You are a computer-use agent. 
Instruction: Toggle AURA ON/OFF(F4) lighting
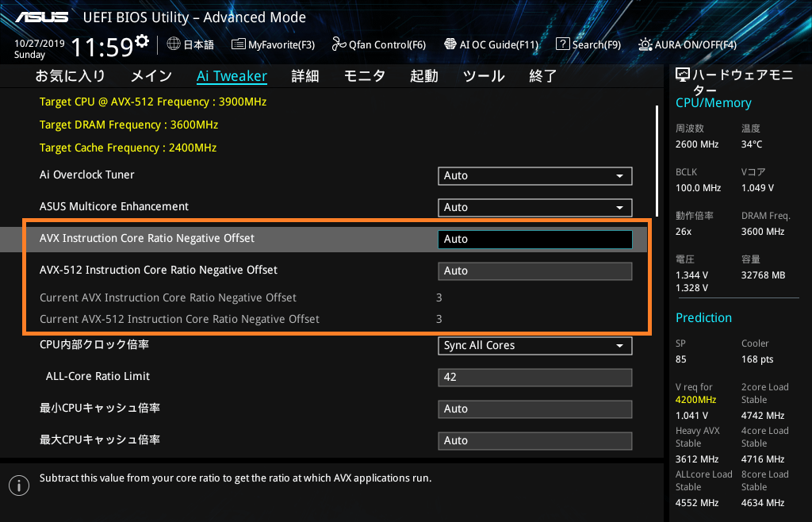[x=688, y=44]
